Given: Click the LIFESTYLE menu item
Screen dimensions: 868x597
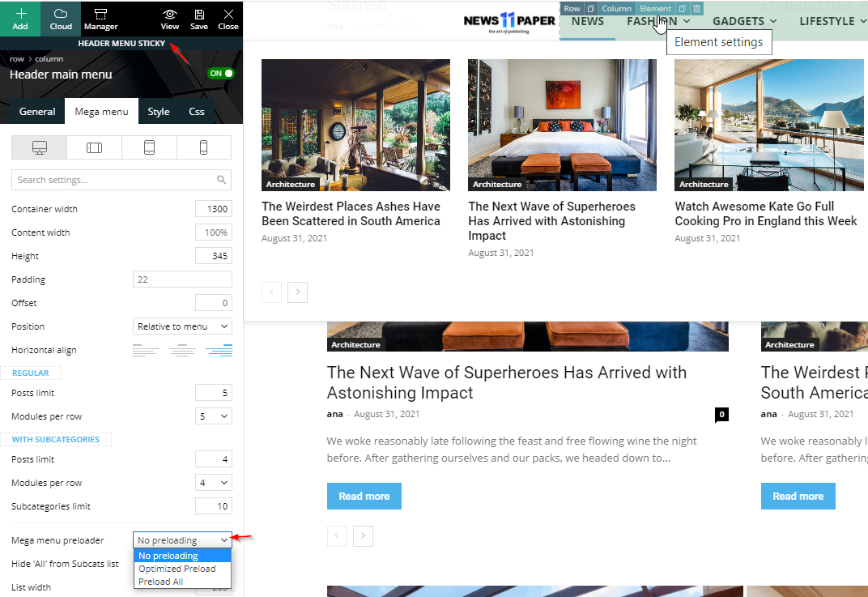Looking at the screenshot, I should pos(827,21).
